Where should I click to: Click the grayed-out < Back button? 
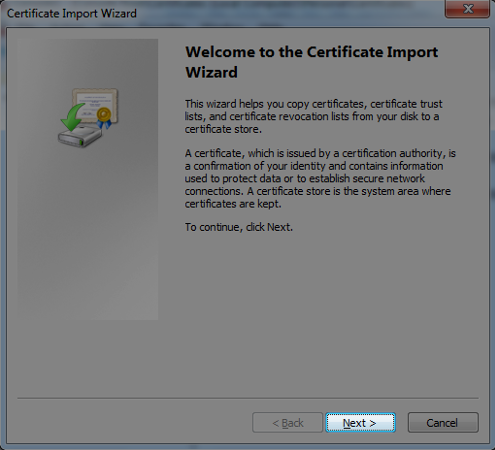coord(287,422)
